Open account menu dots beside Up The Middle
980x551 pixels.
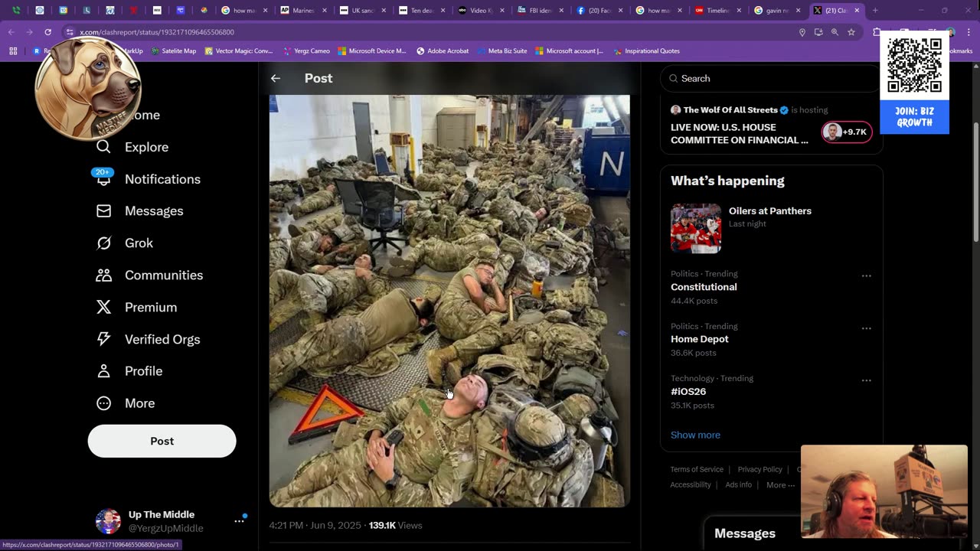[x=239, y=521]
